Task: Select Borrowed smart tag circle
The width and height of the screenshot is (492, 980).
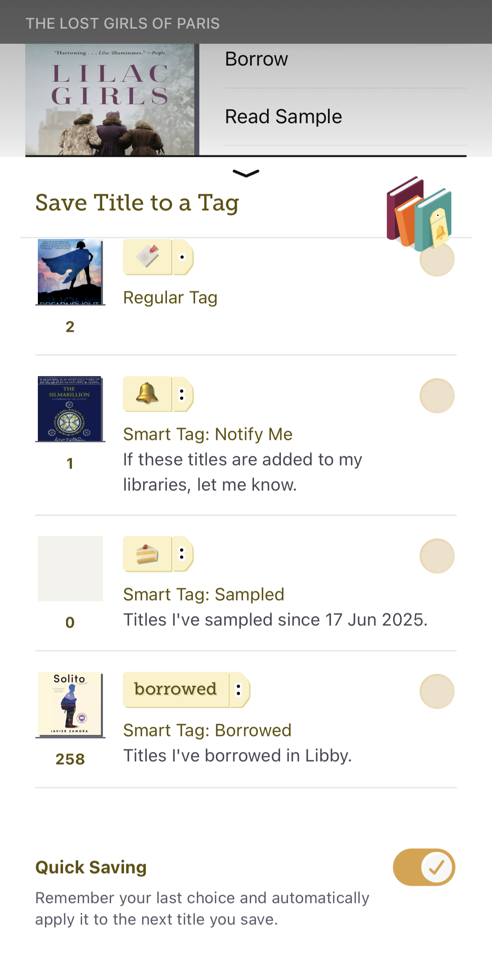Action: click(x=437, y=691)
